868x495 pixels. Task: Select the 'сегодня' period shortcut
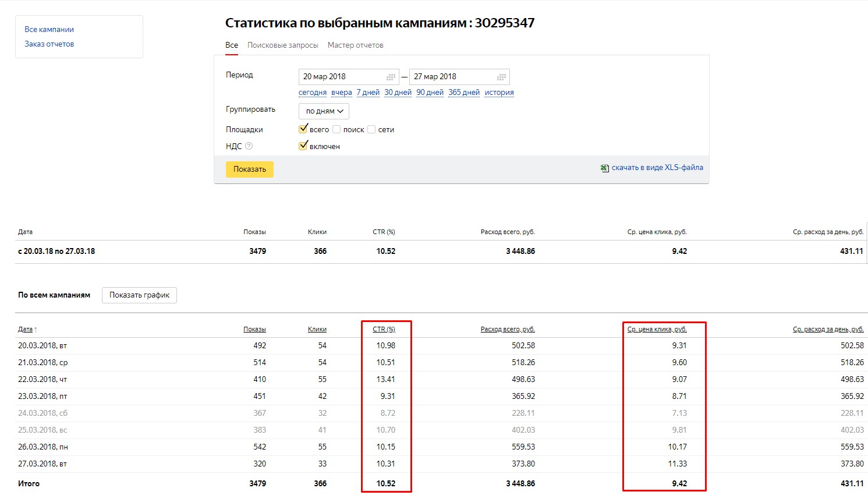(313, 93)
